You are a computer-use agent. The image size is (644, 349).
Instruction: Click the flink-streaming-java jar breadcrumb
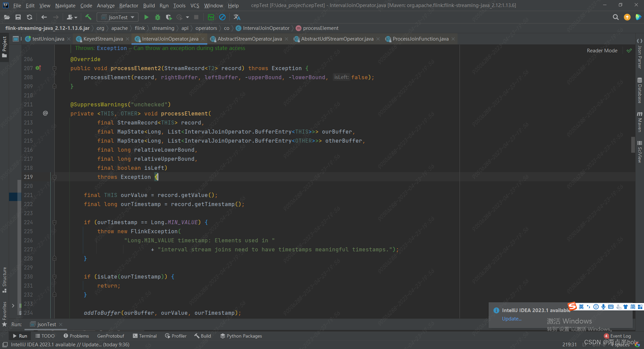(x=47, y=28)
